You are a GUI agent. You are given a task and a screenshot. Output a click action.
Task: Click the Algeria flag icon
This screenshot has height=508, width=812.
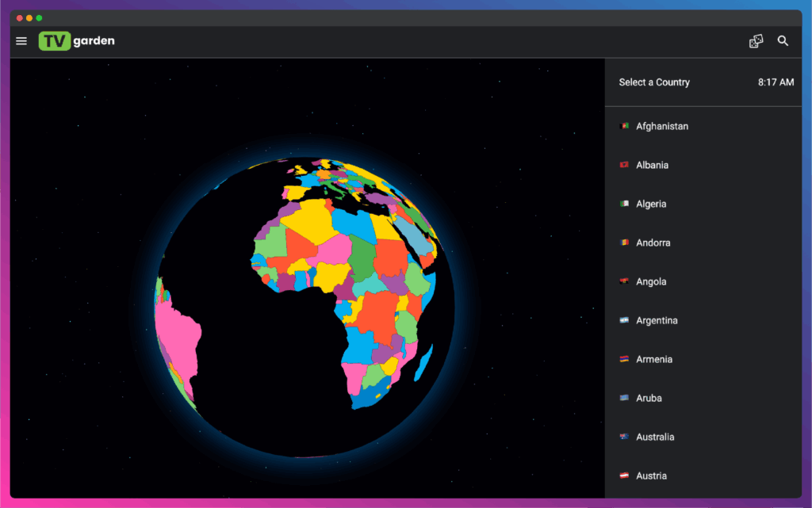(x=624, y=204)
